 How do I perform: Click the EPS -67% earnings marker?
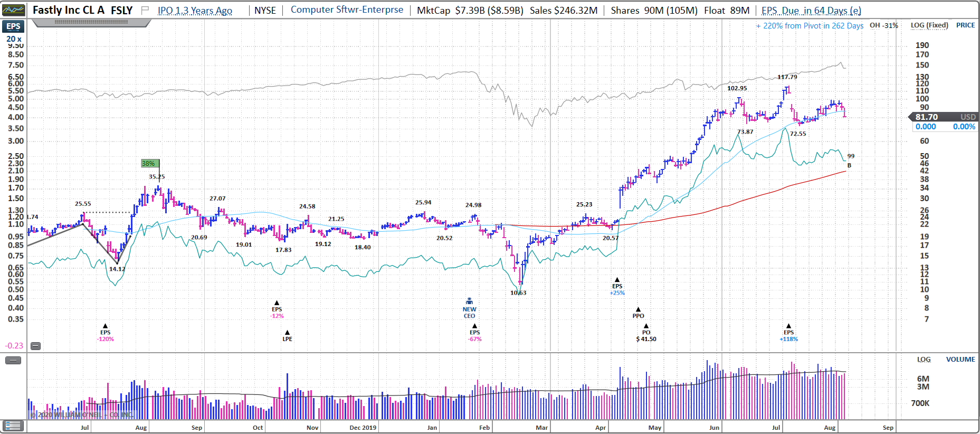pyautogui.click(x=474, y=333)
